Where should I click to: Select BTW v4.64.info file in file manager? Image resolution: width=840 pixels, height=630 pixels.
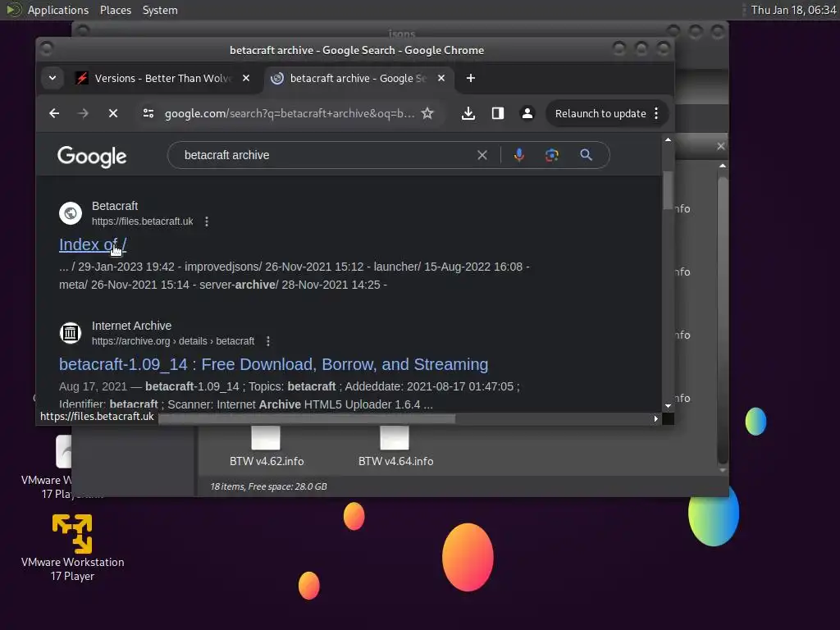[x=395, y=445]
